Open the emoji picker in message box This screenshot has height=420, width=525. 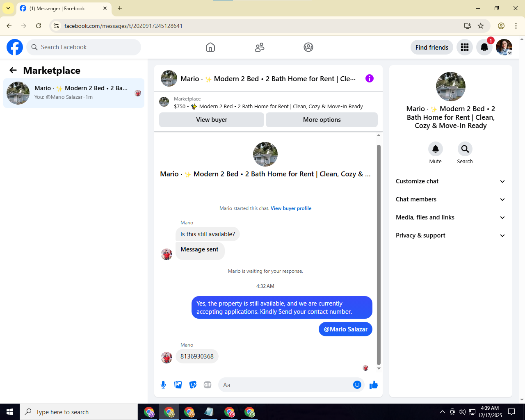[x=357, y=385]
